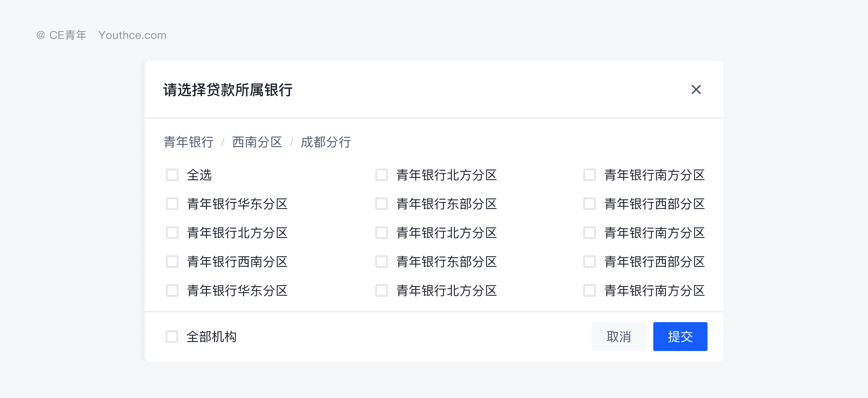Close the bank selection dialog

[696, 90]
